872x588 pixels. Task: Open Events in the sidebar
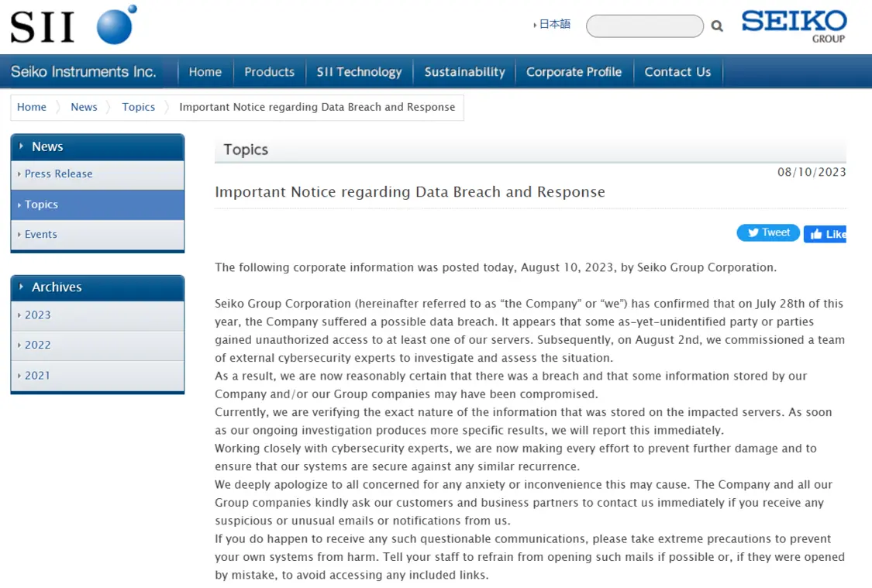(98, 235)
